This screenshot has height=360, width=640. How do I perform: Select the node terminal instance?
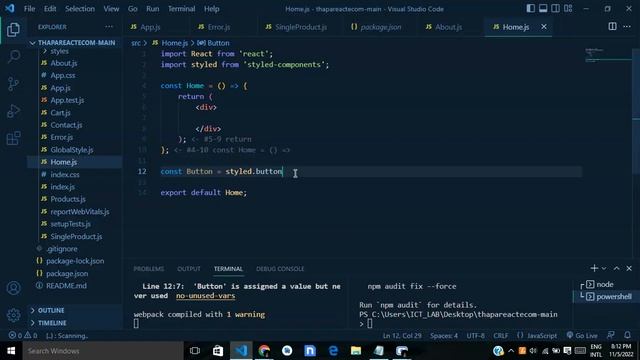point(604,284)
